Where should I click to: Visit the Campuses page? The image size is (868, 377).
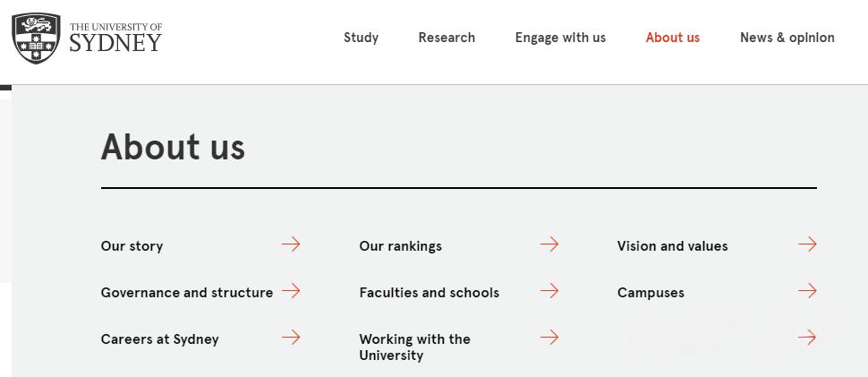[651, 293]
